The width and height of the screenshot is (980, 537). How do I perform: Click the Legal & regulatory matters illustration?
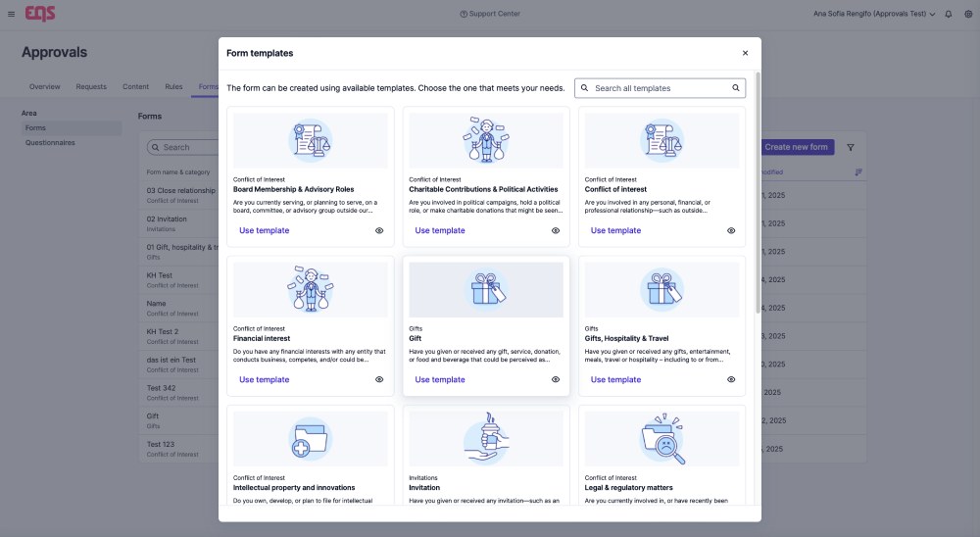(661, 438)
